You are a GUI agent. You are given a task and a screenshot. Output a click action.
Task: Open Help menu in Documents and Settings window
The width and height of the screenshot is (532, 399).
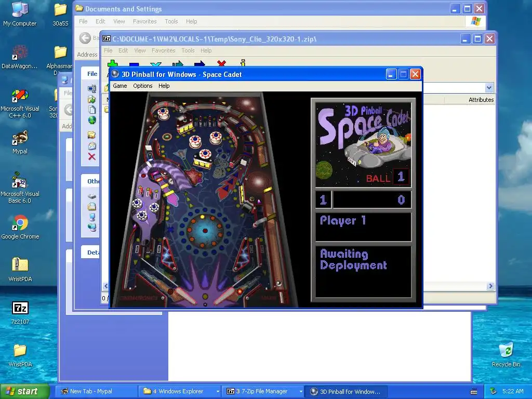click(x=191, y=21)
